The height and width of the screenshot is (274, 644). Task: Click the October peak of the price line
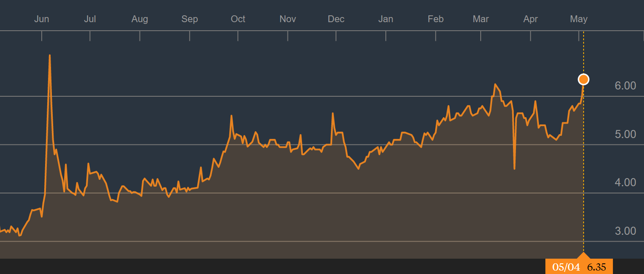(x=232, y=115)
